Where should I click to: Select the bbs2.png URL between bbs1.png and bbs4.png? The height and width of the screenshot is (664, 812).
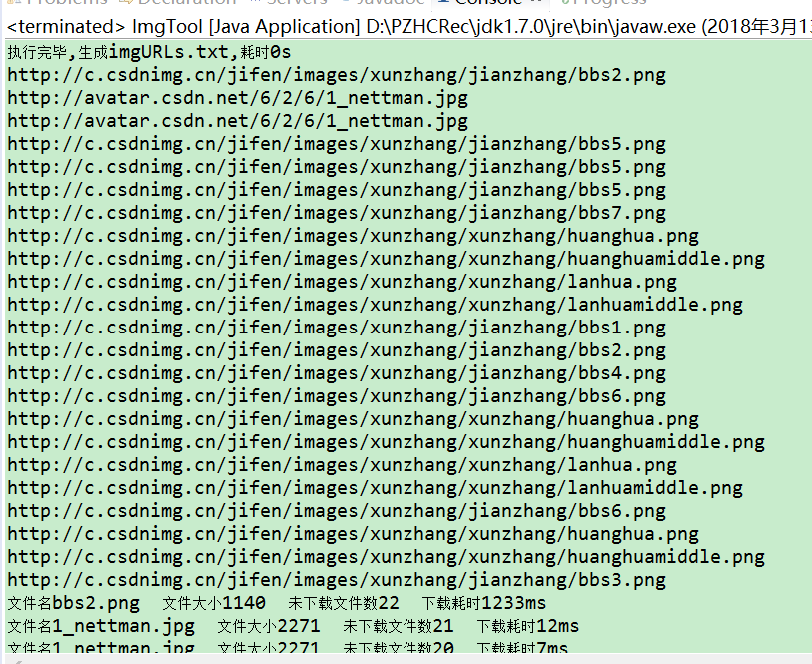[x=337, y=350]
